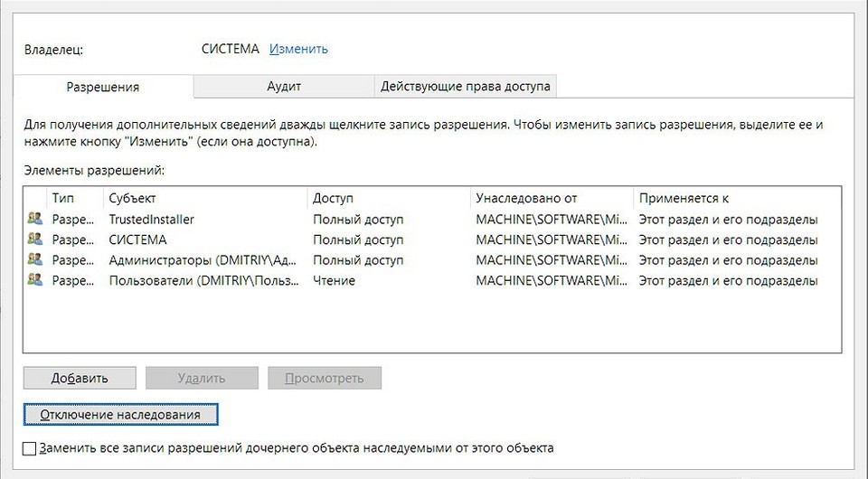Select the Разрешения tab
The height and width of the screenshot is (479, 868).
[x=103, y=87]
